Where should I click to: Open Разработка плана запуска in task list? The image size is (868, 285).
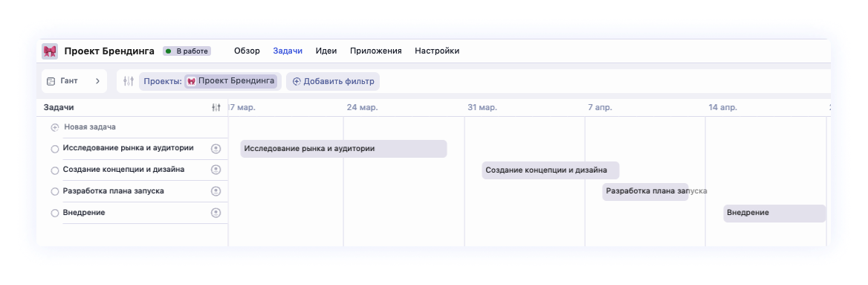tap(114, 190)
